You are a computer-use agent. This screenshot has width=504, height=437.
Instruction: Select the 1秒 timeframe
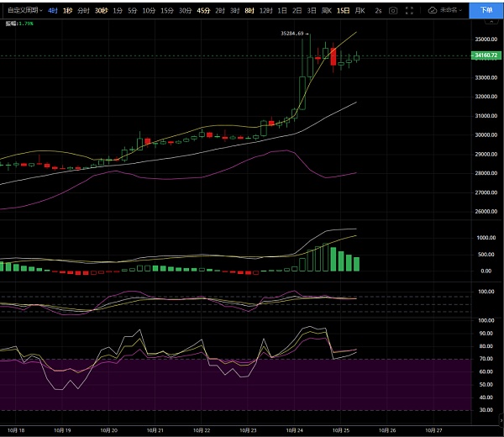[68, 10]
